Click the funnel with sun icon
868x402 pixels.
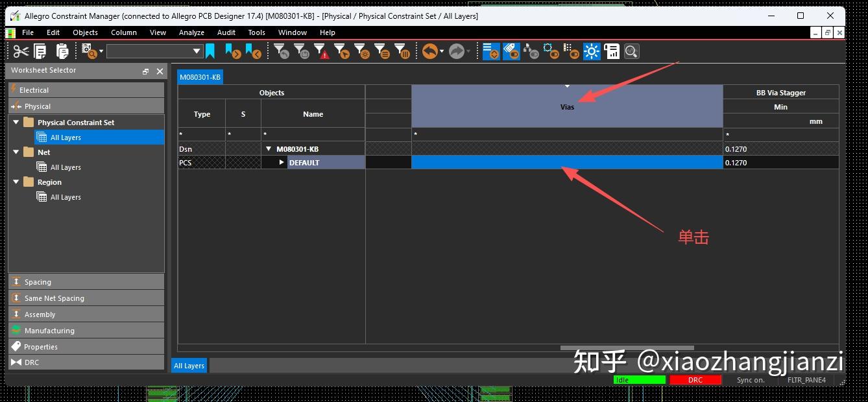pyautogui.click(x=361, y=51)
